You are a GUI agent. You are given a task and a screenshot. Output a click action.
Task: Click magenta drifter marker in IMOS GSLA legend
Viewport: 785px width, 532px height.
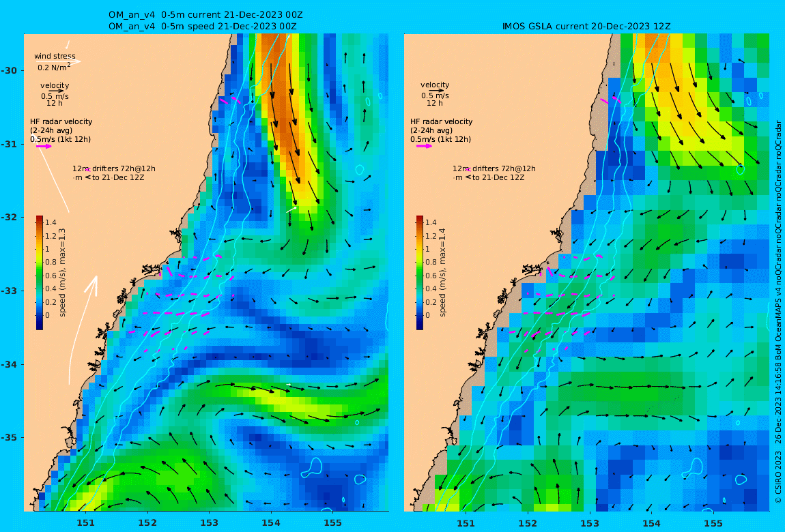468,170
